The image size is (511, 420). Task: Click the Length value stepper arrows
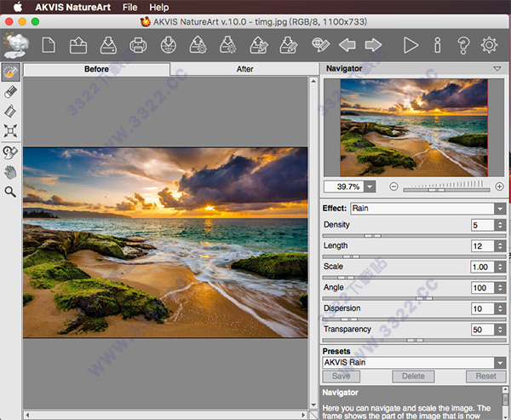(500, 246)
